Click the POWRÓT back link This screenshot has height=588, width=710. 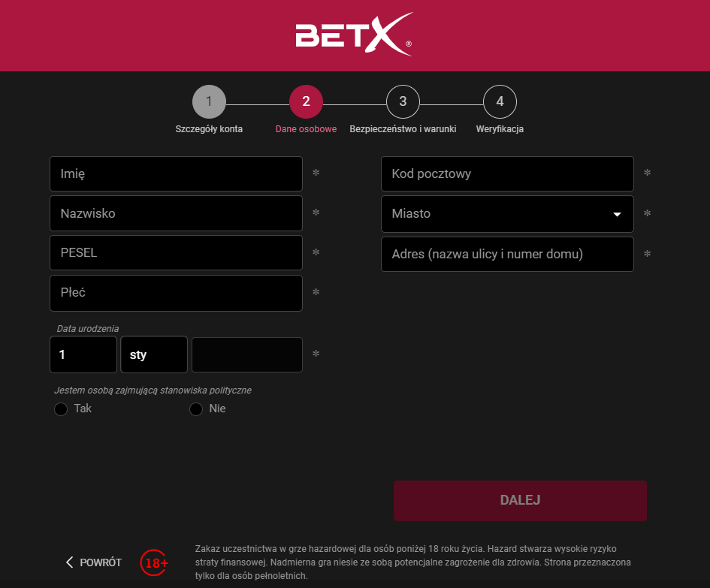pos(94,562)
